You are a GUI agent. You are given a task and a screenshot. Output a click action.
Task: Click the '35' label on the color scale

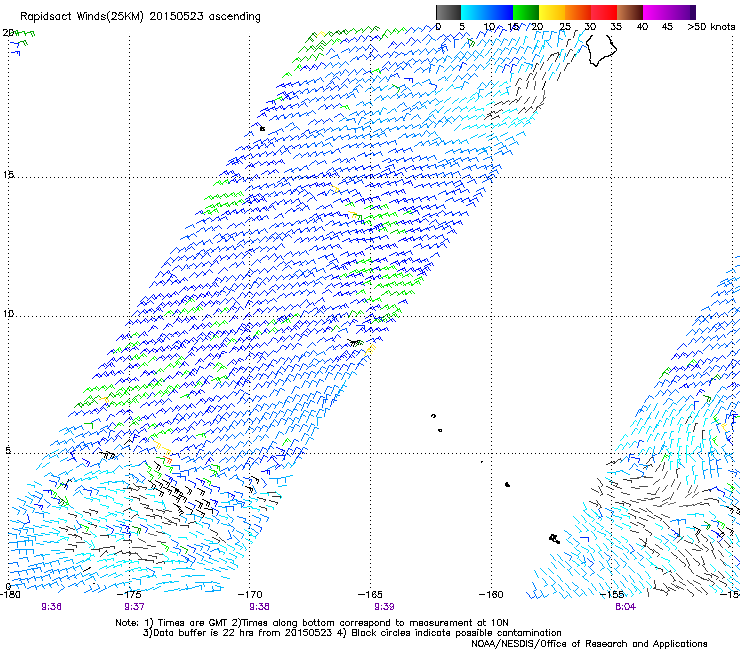pos(616,27)
